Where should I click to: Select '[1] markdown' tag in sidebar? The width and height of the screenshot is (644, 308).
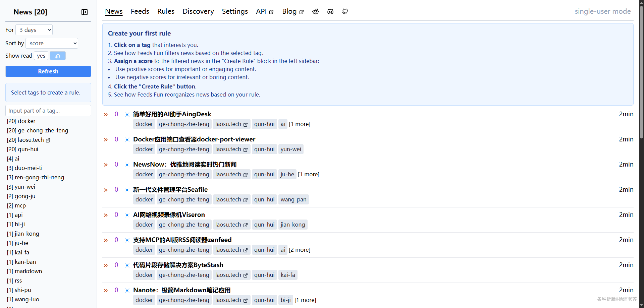[x=24, y=271]
